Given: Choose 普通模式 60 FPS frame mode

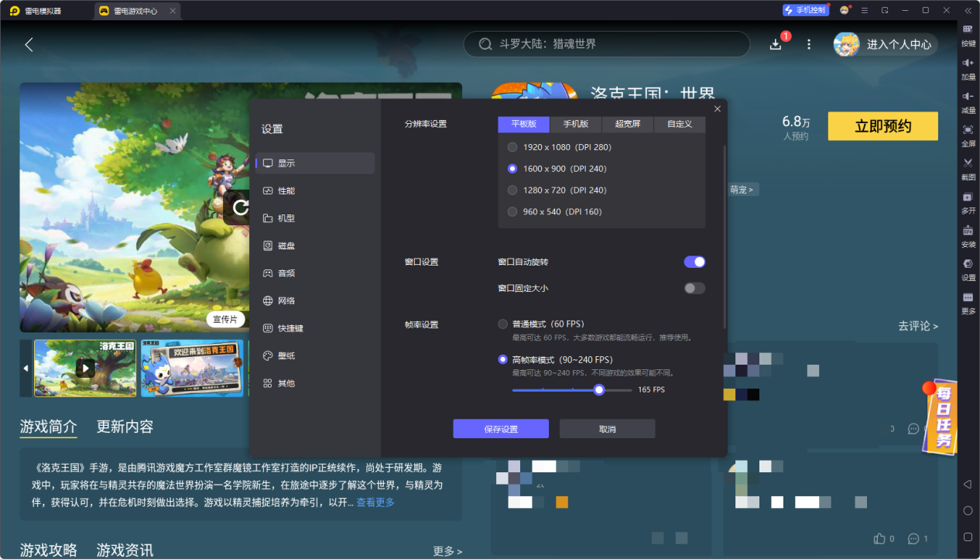Looking at the screenshot, I should (x=502, y=324).
